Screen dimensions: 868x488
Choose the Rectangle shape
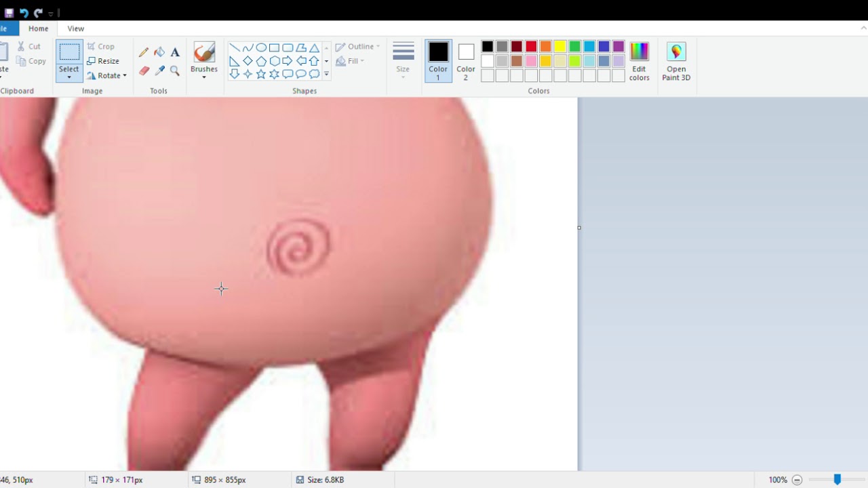tap(274, 48)
